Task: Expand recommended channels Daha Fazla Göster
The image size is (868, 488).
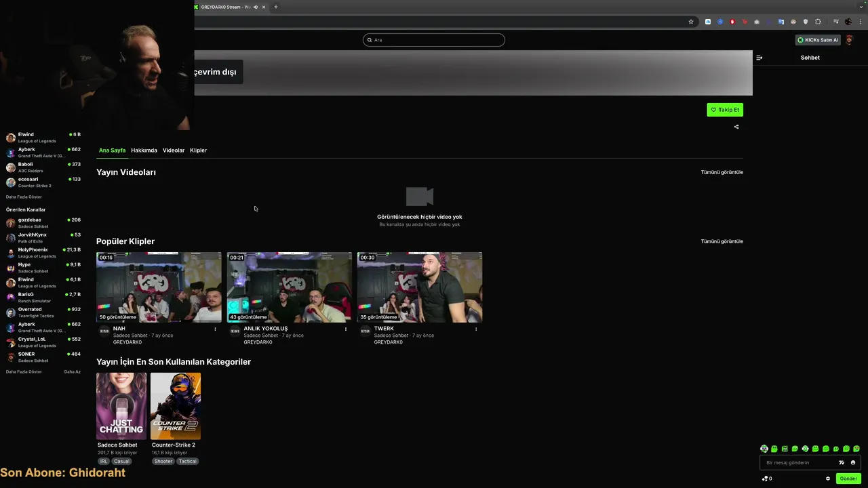Action: pos(24,371)
